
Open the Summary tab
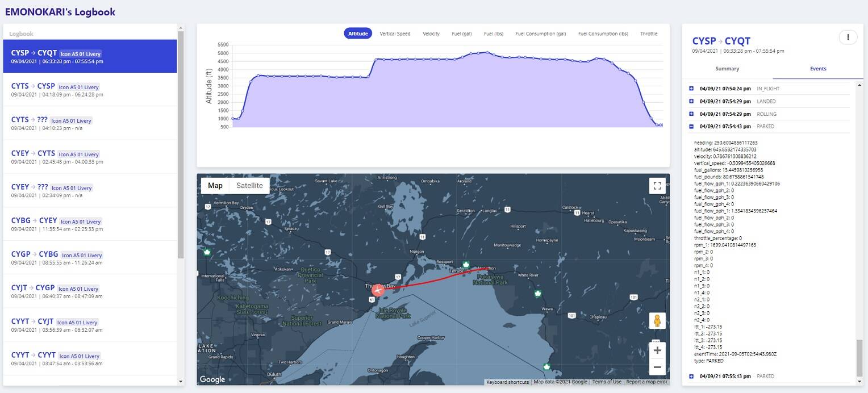[x=727, y=69]
